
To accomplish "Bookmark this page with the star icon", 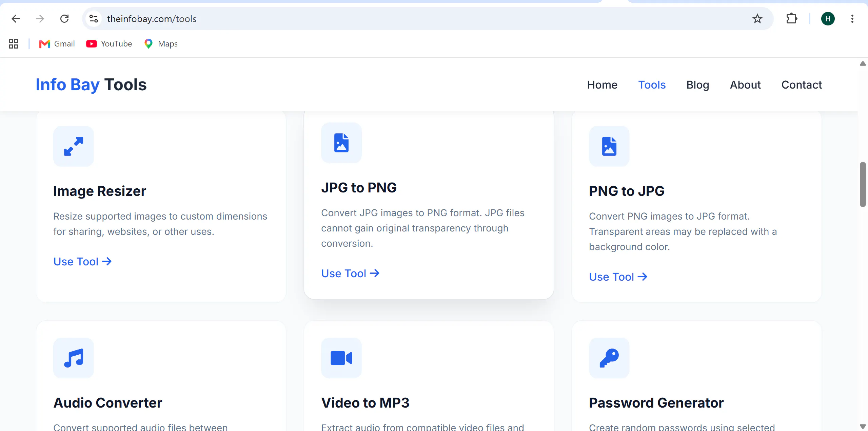I will pos(757,19).
